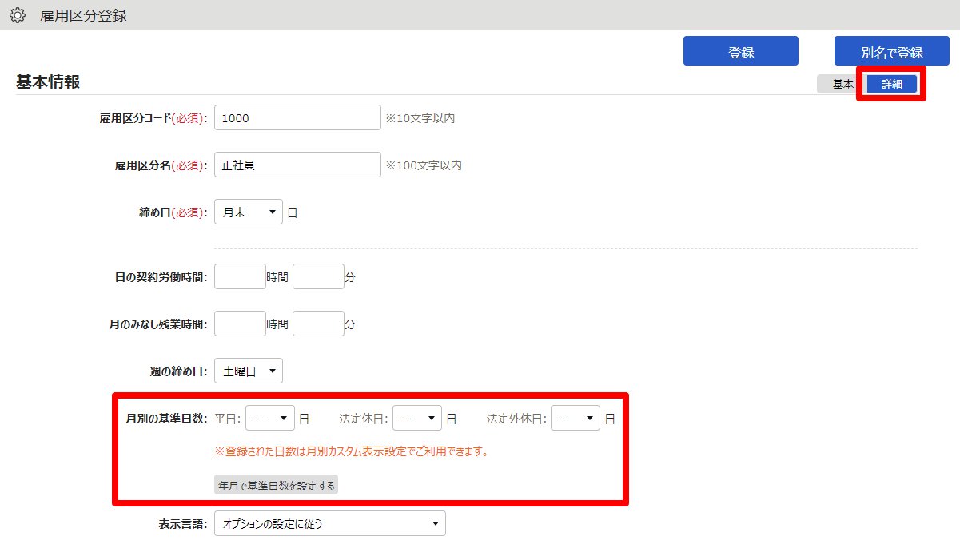The width and height of the screenshot is (960, 560).
Task: Focus the 雇用区分名 input field
Action: 297,165
